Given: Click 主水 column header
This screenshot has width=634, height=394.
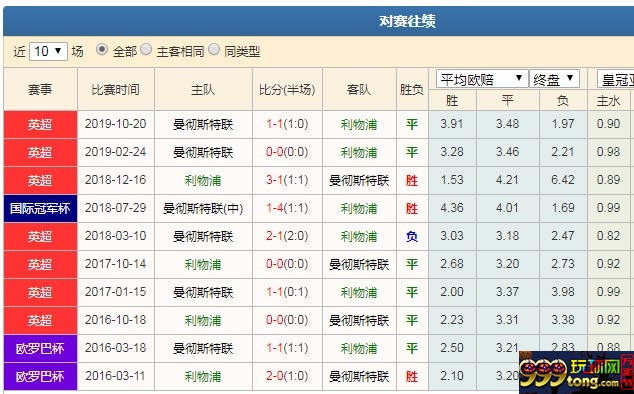Looking at the screenshot, I should 609,100.
